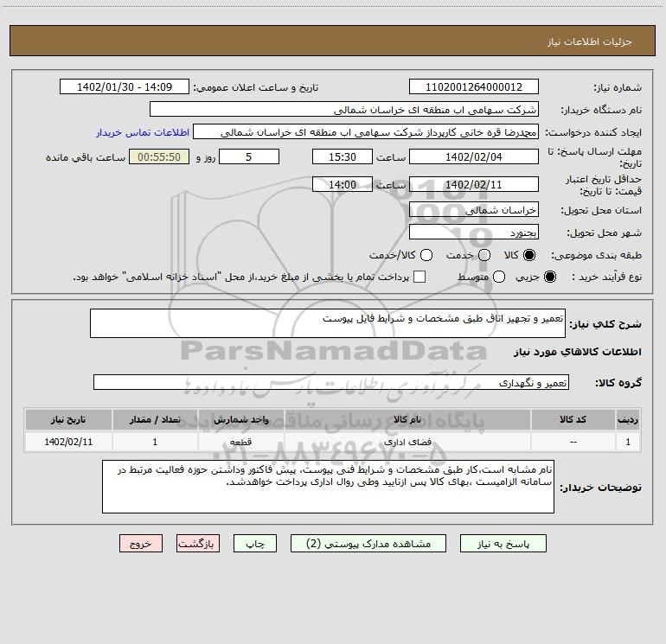Screen dimensions: 666x644
Task: Click the توضیحات خریدار text area
Action: [x=328, y=487]
